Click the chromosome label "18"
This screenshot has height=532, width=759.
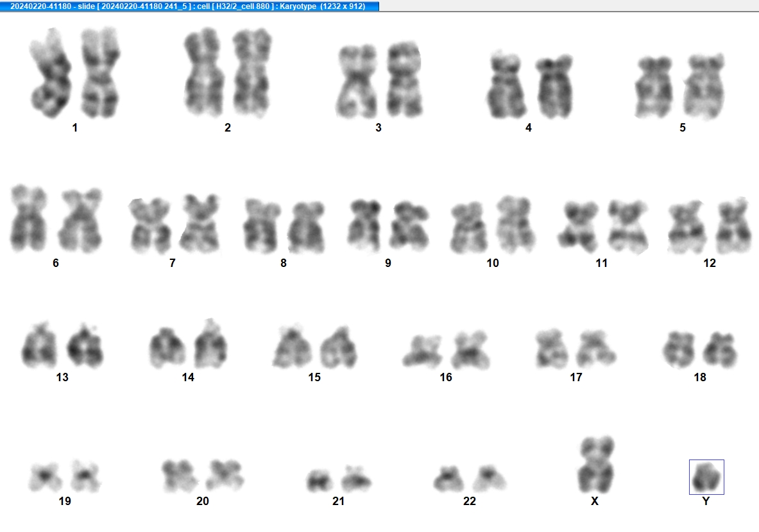tap(700, 377)
